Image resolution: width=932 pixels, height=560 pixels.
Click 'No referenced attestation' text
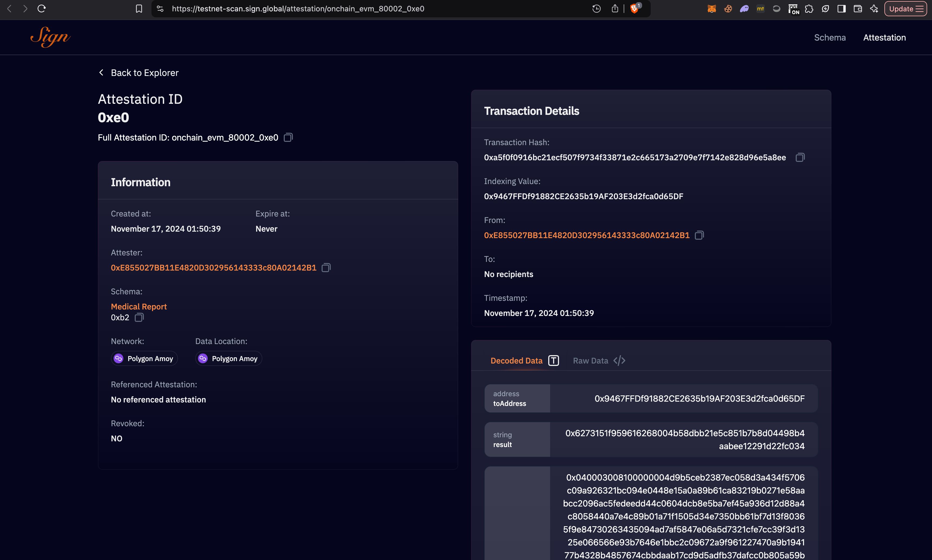click(x=158, y=399)
